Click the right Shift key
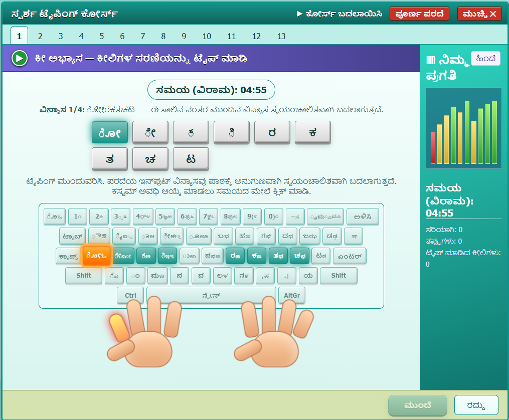Image resolution: width=509 pixels, height=420 pixels. click(x=338, y=275)
